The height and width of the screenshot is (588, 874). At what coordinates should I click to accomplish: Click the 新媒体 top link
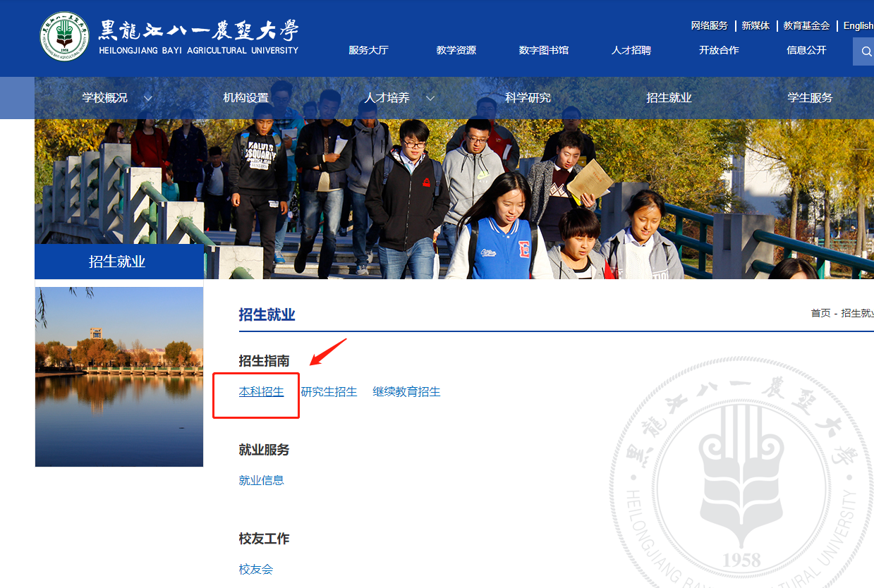point(755,25)
